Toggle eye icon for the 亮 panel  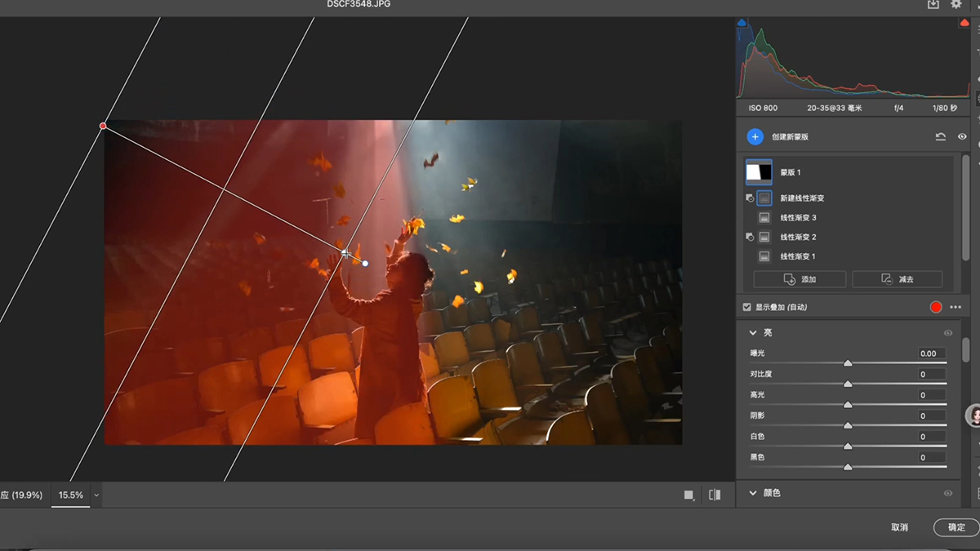point(948,333)
